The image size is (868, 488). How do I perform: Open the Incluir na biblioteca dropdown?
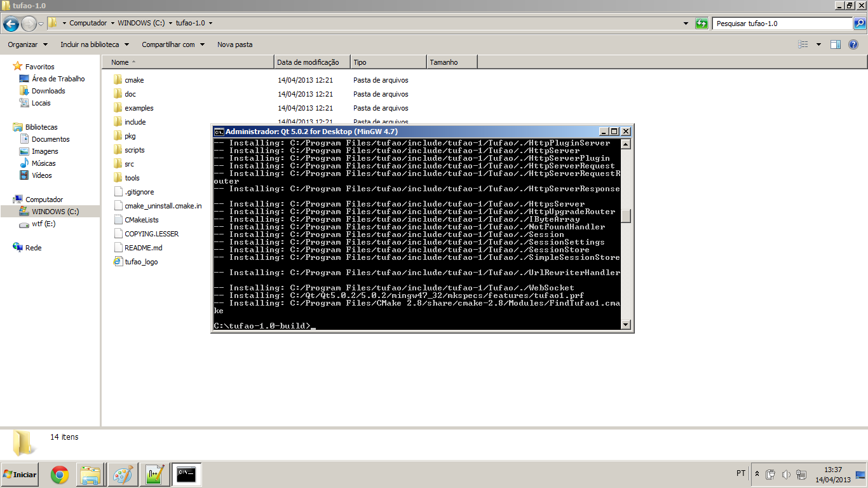[95, 44]
